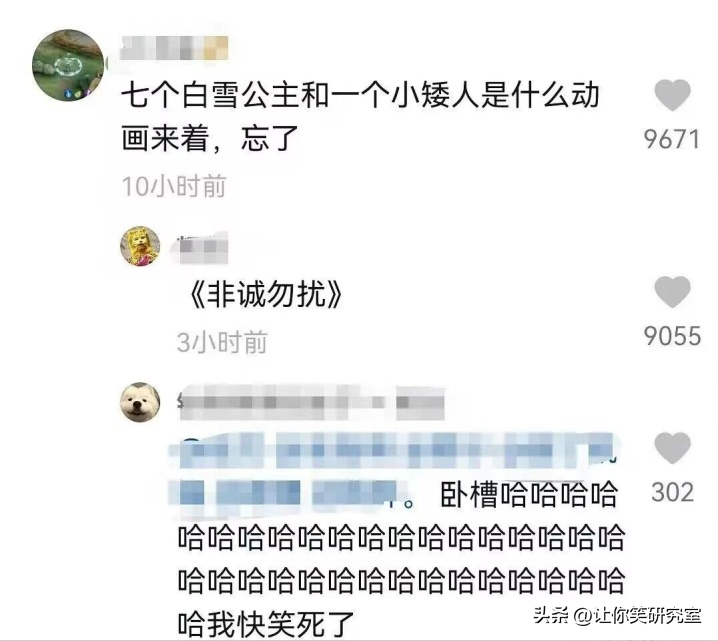Open the 头条 @让你笑研究室 watermark
This screenshot has width=718, height=641.
click(x=618, y=615)
